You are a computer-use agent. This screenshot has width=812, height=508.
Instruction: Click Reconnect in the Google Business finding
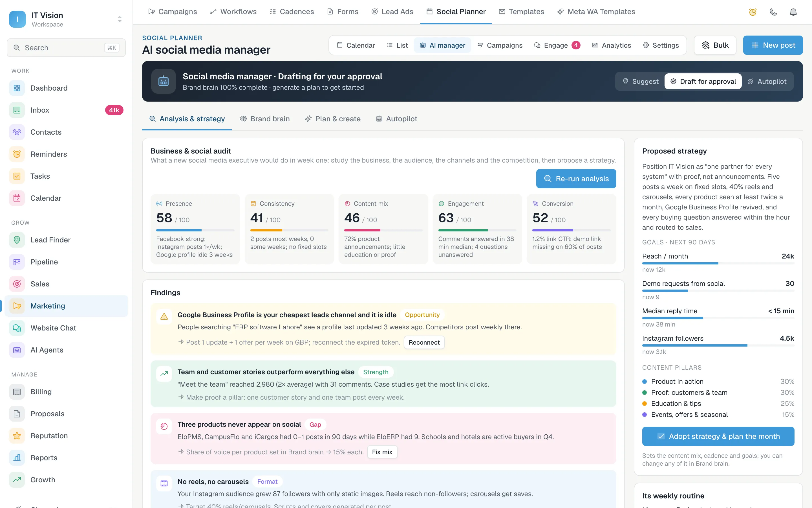424,342
